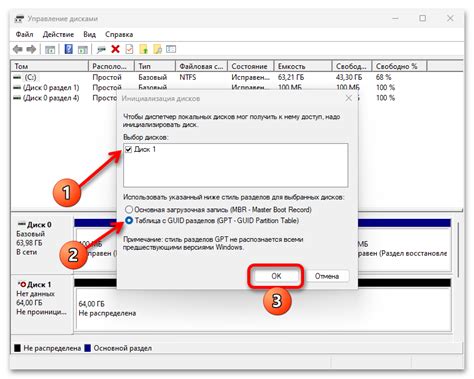Sort by the Тип column header
Viewport: 474px width, 379px height.
click(155, 66)
